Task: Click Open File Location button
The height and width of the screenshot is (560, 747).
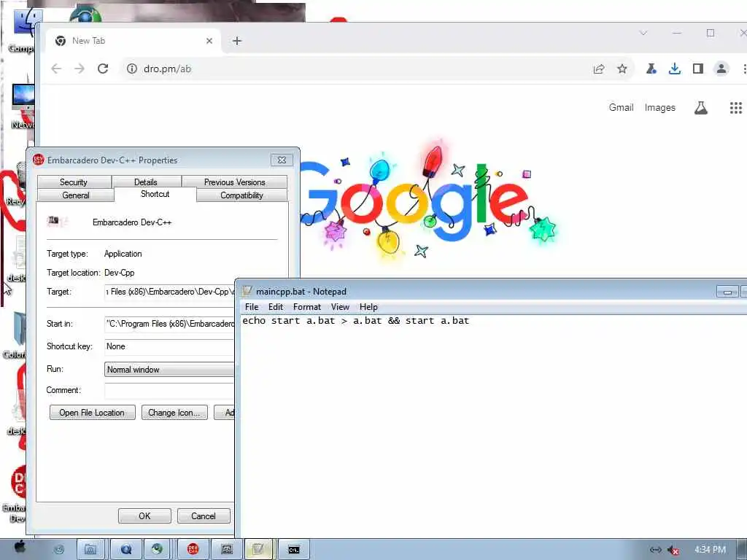Action: point(93,413)
